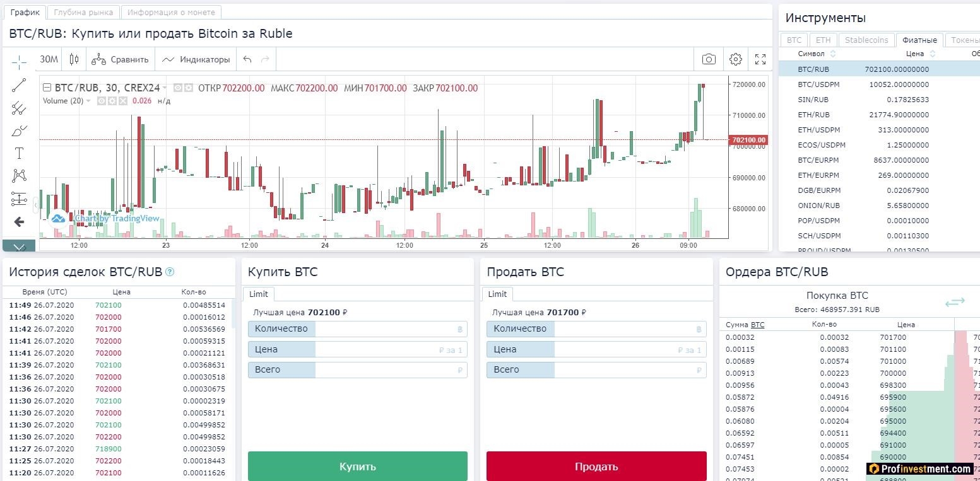Viewport: 980px width, 481px height.
Task: Click trade history price 718900
Action: 108,449
